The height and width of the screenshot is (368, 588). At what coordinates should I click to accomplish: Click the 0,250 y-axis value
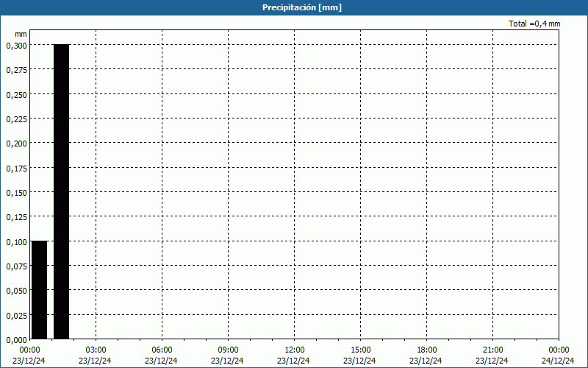[16, 94]
